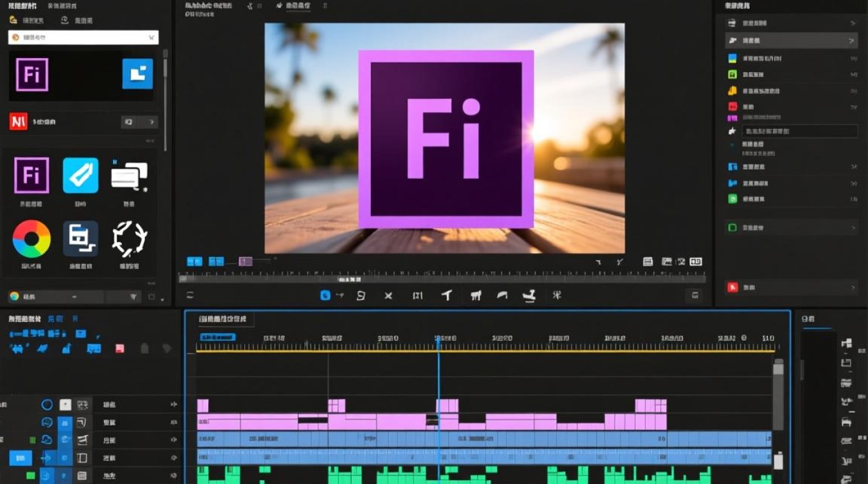Toggle the list-layout icon right of the preview controls
Viewport: 868px width, 484px height.
[x=648, y=261]
